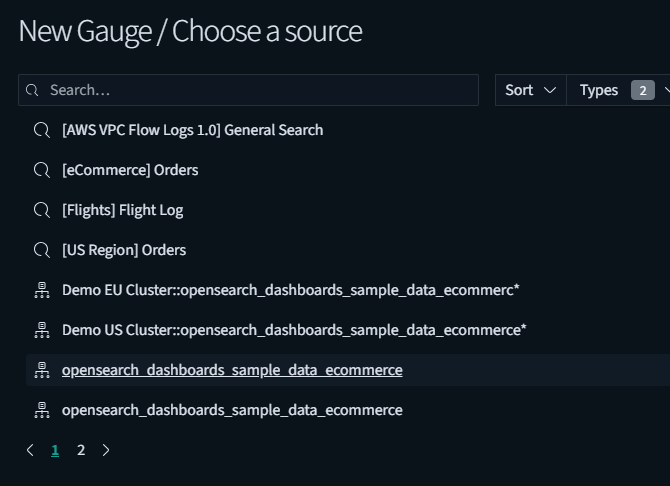Go to page 2 of sources
Image resolution: width=670 pixels, height=486 pixels.
[x=81, y=450]
